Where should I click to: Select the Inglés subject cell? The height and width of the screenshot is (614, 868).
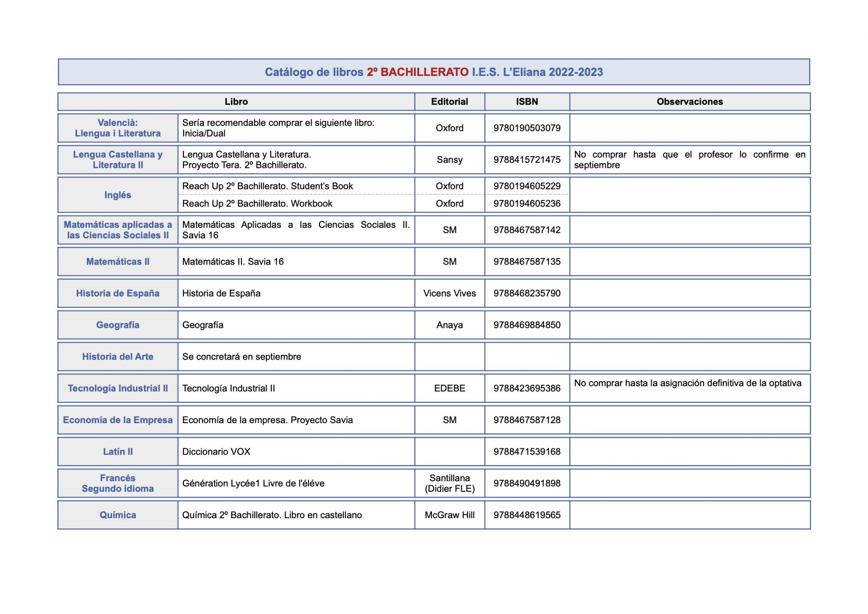(x=118, y=195)
